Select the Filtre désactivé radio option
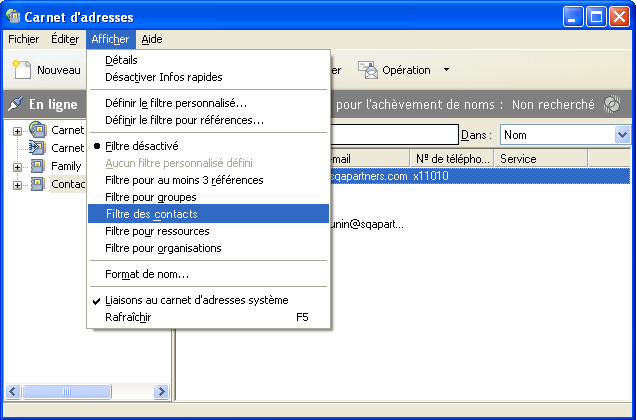 208,146
